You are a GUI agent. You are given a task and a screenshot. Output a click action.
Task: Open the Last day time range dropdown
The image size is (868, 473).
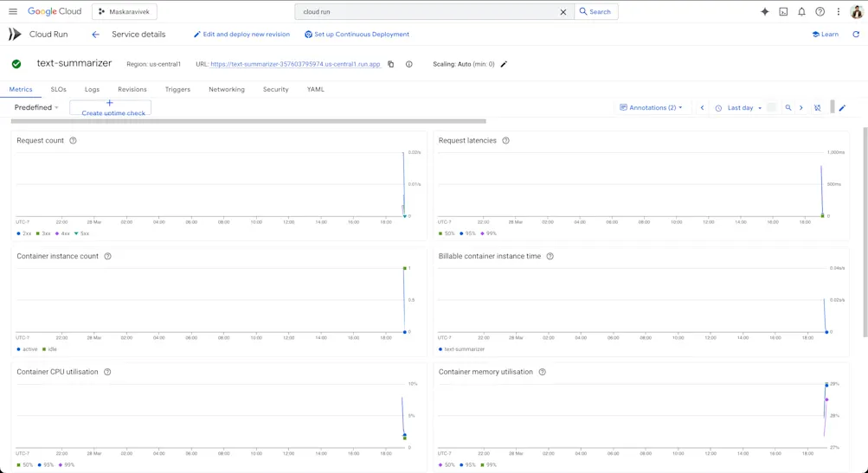(738, 108)
